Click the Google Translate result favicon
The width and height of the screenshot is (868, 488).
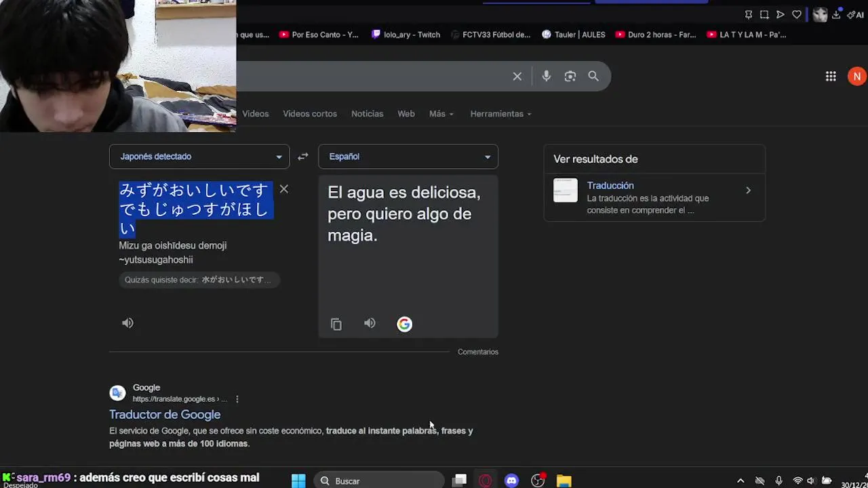117,393
